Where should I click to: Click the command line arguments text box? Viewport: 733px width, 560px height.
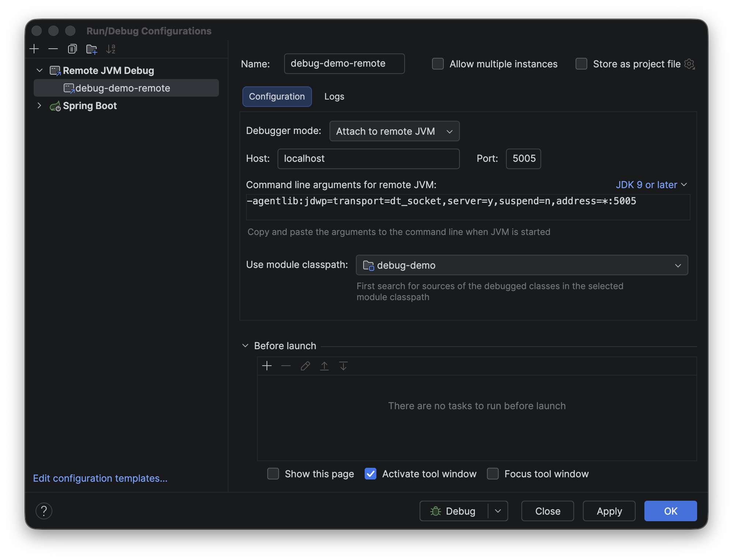[468, 207]
